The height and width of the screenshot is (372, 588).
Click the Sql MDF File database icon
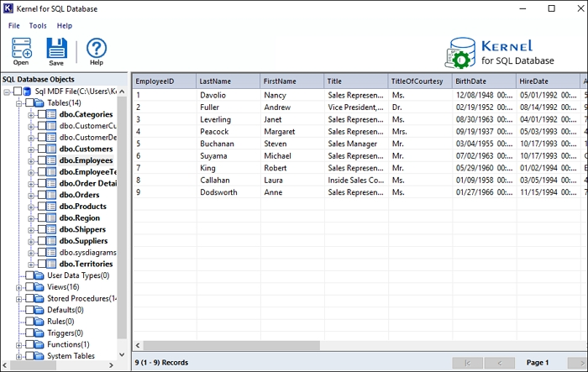pyautogui.click(x=27, y=92)
